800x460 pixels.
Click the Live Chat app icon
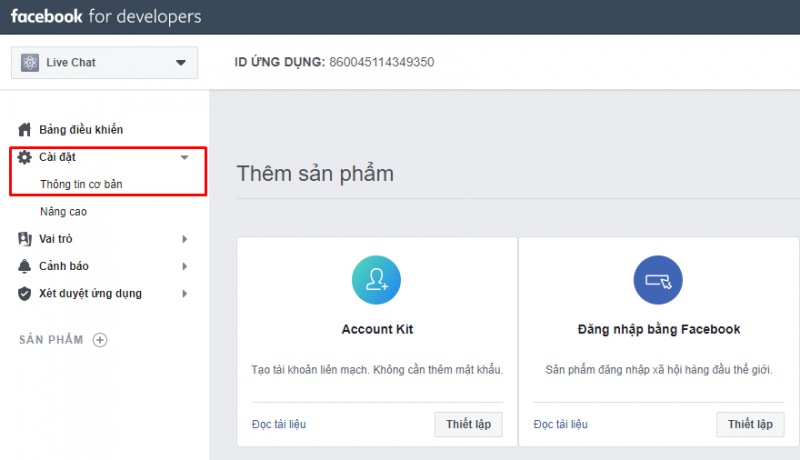pos(30,63)
